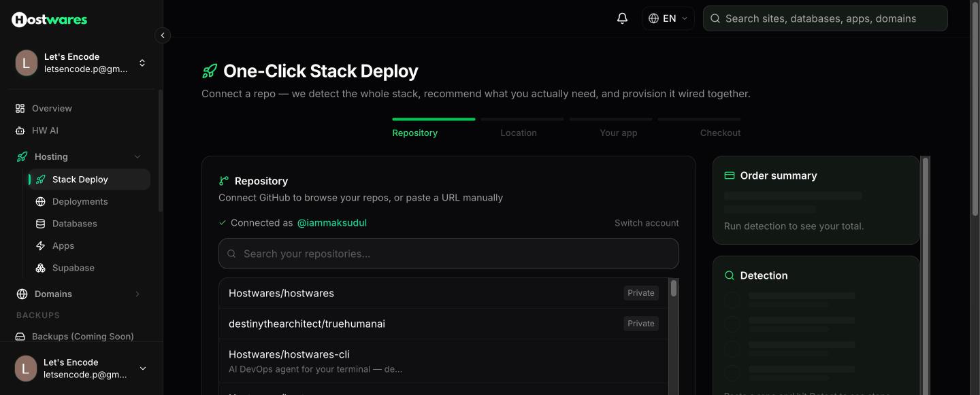The height and width of the screenshot is (395, 980).
Task: Click the top Let's Encode avatar
Action: pyautogui.click(x=26, y=63)
